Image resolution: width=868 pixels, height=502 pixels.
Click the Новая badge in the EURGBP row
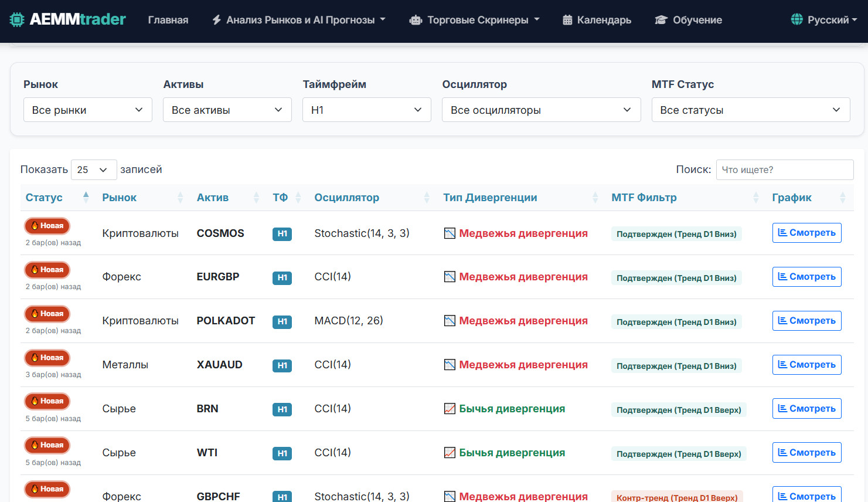pos(47,270)
